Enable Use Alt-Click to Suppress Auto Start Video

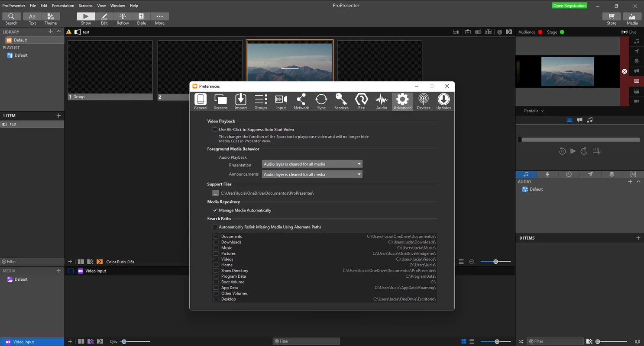click(x=215, y=129)
